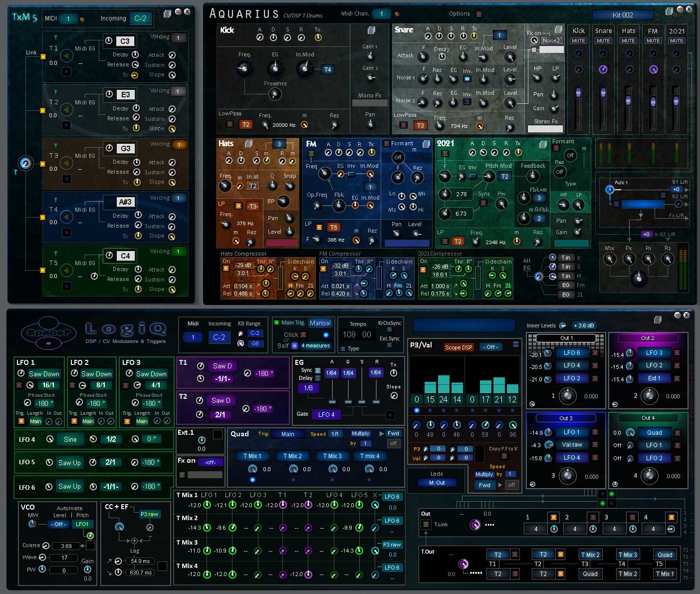
Task: Select the Out 3 header tab
Action: coord(566,418)
